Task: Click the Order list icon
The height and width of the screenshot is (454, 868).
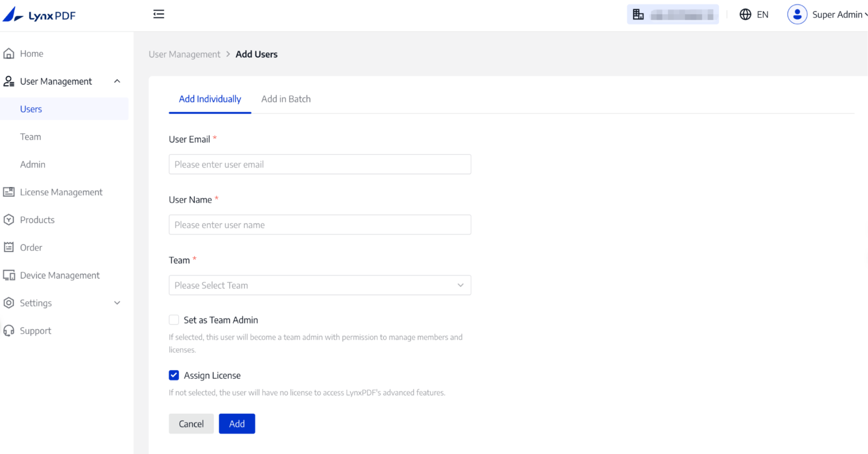Action: pos(9,247)
